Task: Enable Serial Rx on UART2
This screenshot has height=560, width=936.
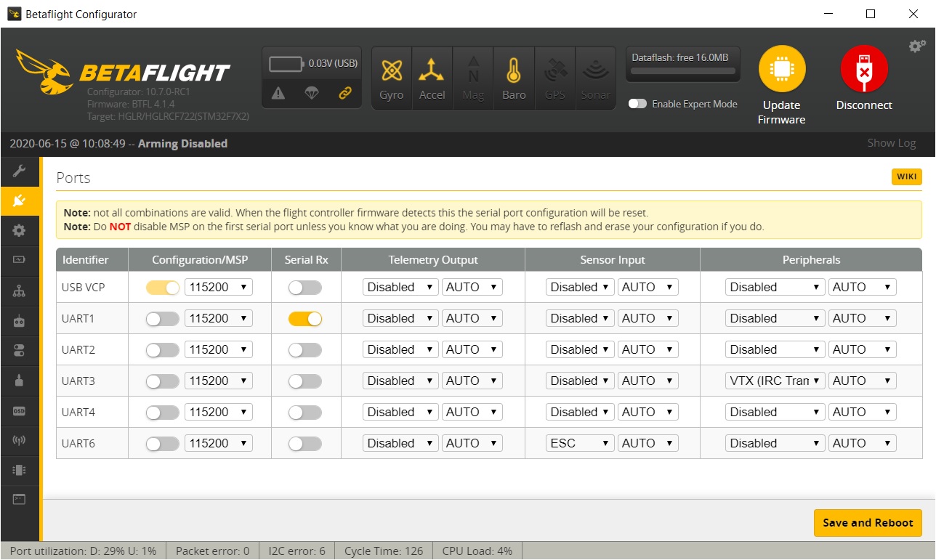Action: 305,349
